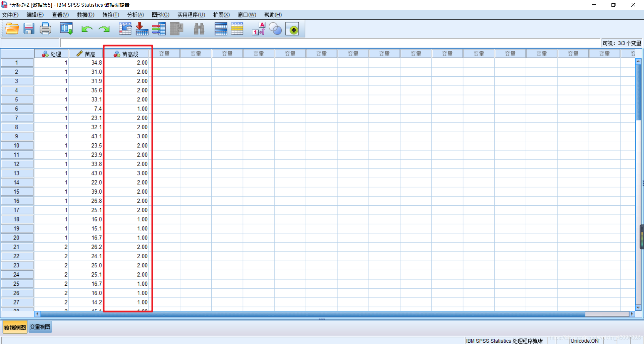Select row number 1 header
The height and width of the screenshot is (344, 644).
[x=17, y=63]
